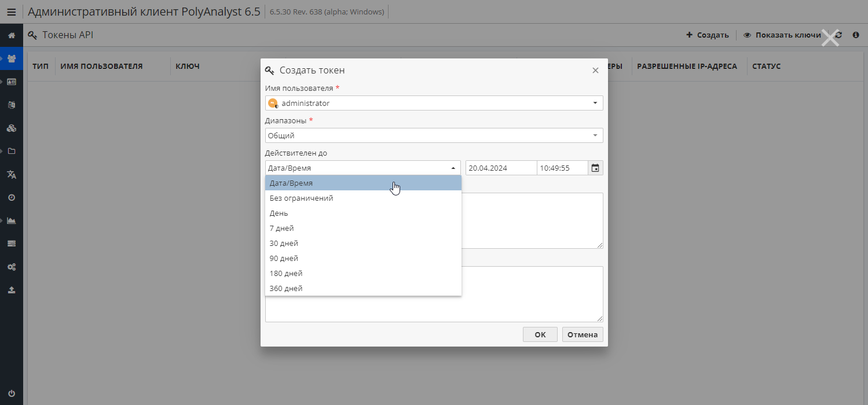The image size is (868, 405).
Task: Open the clock scheduler sidebar icon
Action: click(x=12, y=197)
